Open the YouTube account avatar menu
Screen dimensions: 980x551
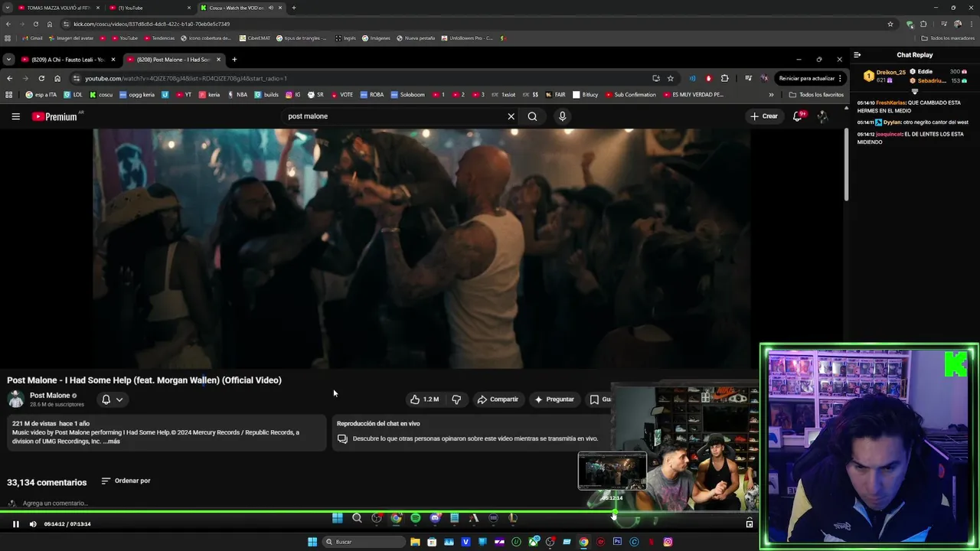[822, 116]
